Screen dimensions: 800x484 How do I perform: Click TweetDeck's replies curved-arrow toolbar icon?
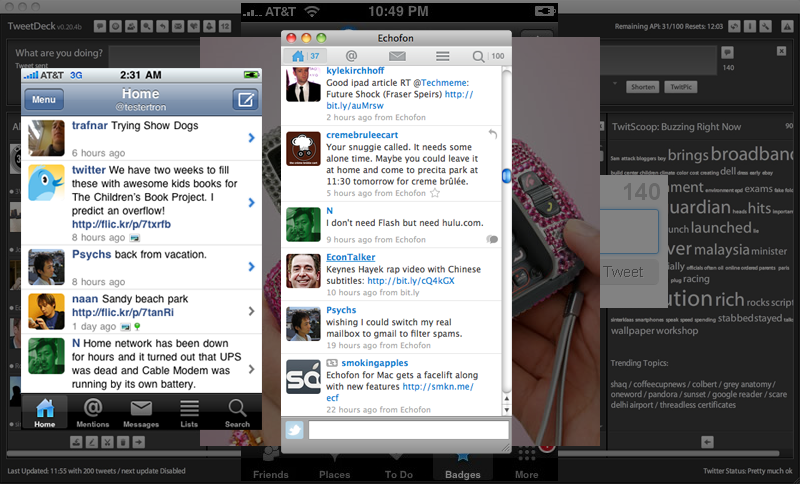click(162, 26)
